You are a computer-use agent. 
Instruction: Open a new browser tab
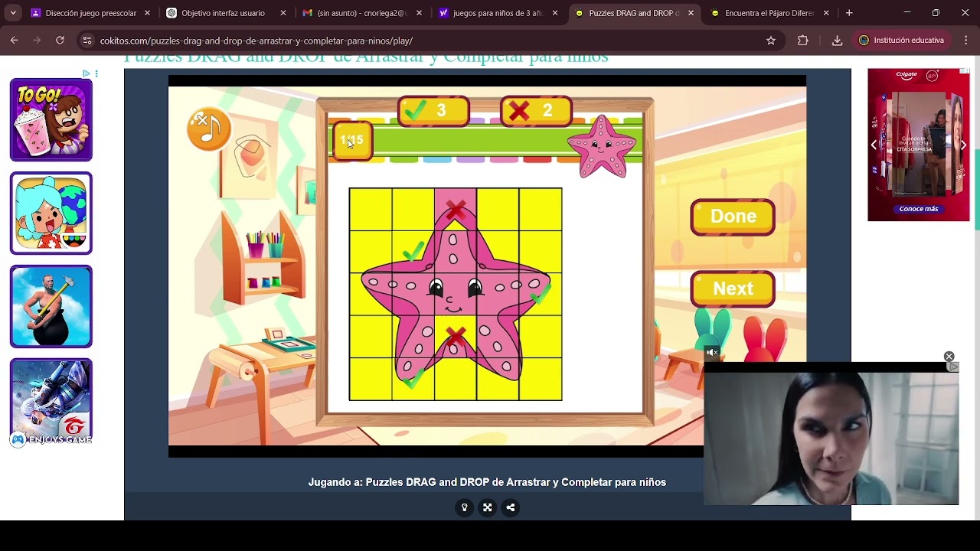848,13
